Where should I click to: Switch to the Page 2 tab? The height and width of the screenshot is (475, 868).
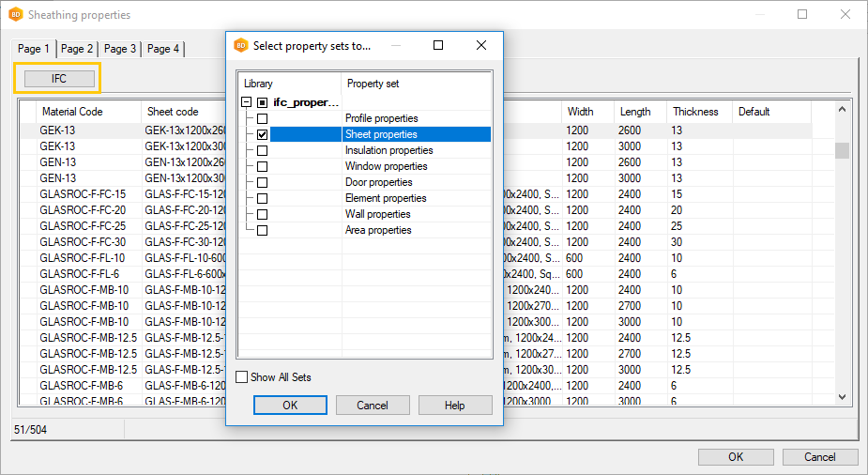coord(77,49)
